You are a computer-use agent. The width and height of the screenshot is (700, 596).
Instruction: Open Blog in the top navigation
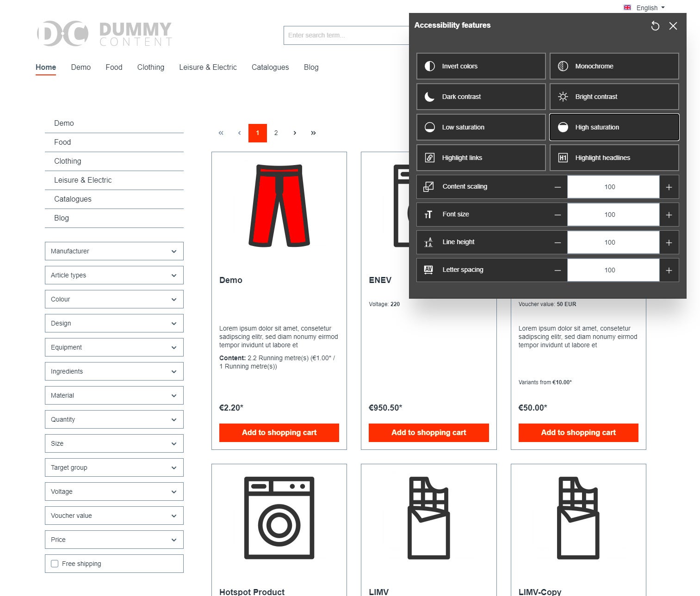point(311,67)
